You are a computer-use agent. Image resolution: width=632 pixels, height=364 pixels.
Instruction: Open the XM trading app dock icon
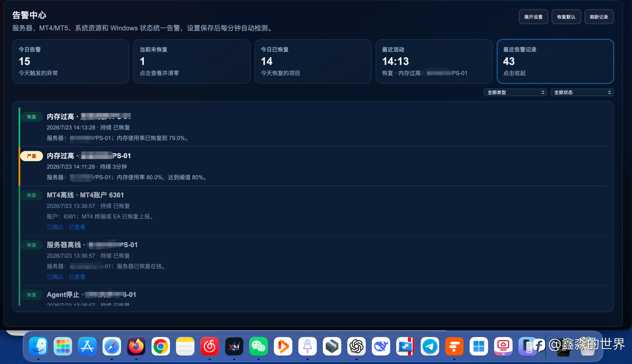point(234,346)
